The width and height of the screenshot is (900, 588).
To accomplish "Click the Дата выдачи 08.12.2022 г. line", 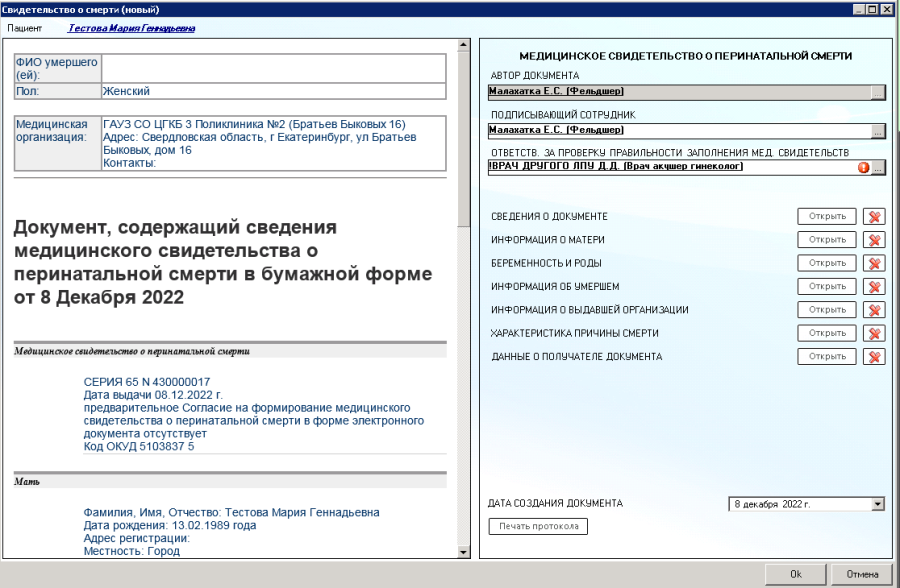I will [153, 395].
